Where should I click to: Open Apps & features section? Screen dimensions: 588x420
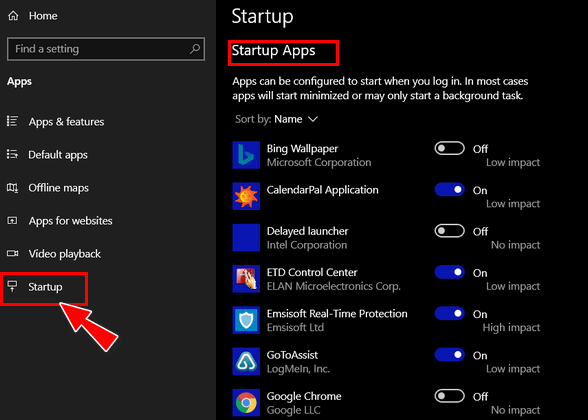[x=56, y=122]
